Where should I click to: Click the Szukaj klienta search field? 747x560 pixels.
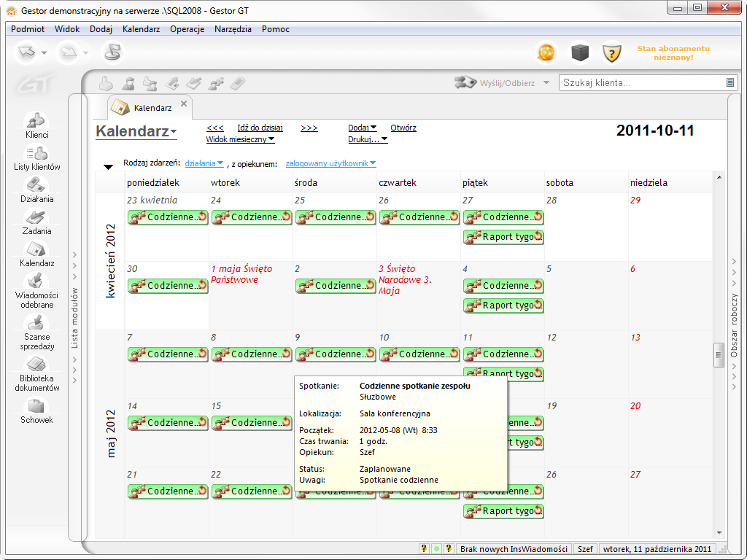pos(642,82)
